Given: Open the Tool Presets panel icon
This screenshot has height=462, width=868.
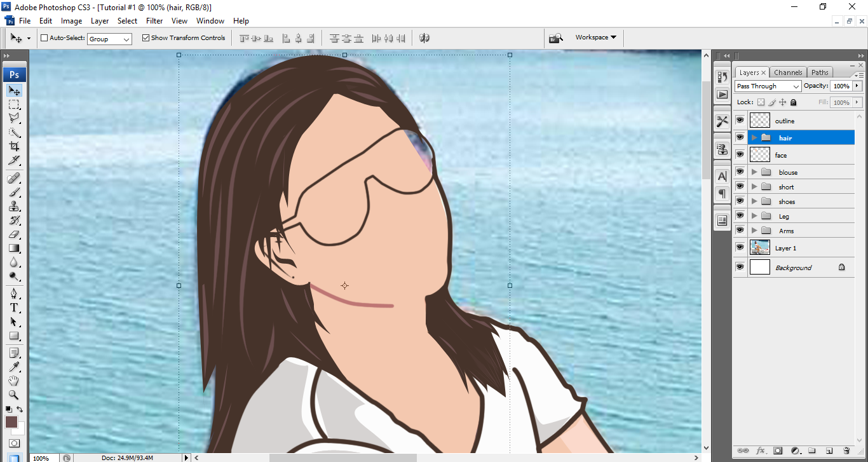Looking at the screenshot, I should (722, 121).
